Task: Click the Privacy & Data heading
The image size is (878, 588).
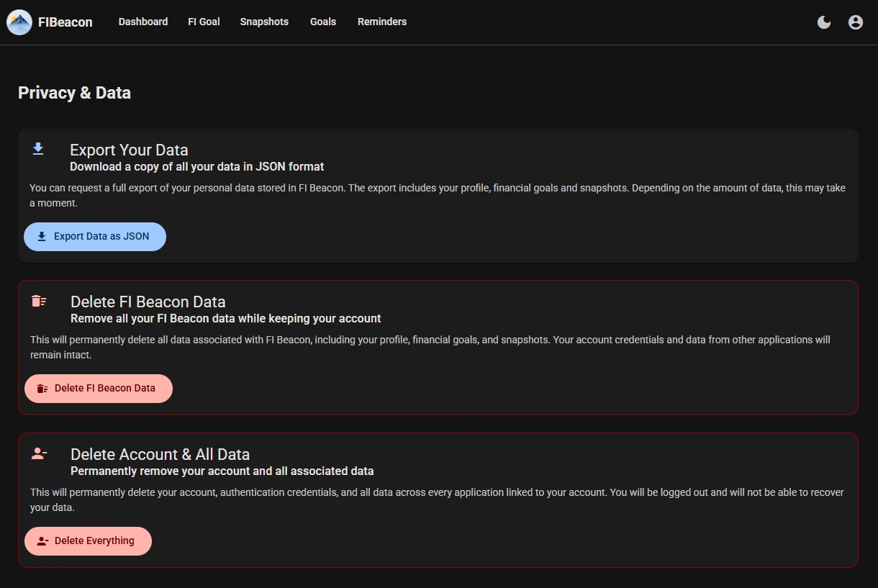Action: pyautogui.click(x=74, y=92)
